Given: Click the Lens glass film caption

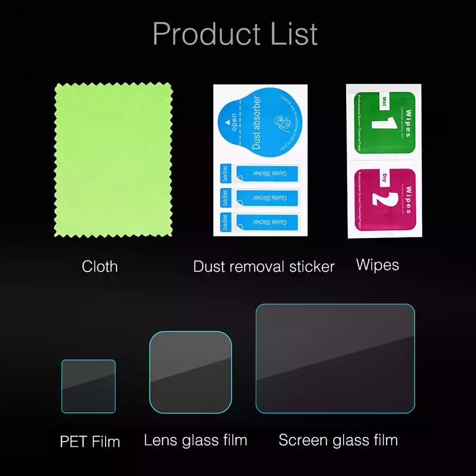Looking at the screenshot, I should coord(195,440).
